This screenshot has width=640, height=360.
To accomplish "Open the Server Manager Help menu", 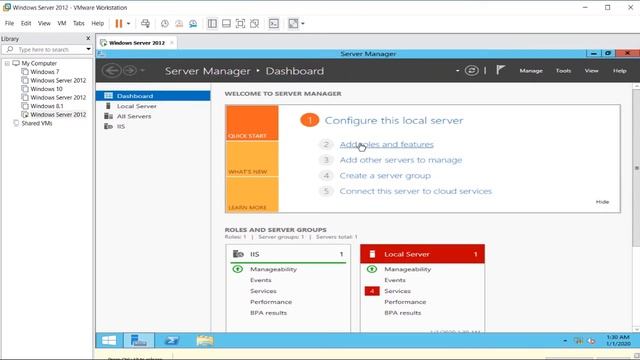I will pos(620,71).
